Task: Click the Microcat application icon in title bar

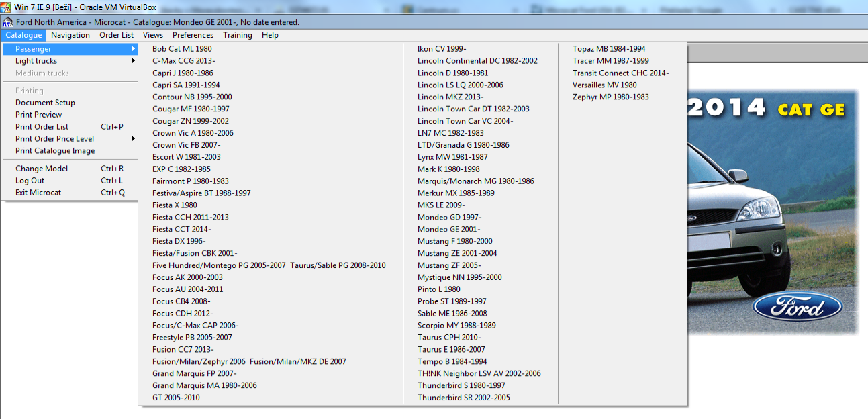Action: (7, 22)
